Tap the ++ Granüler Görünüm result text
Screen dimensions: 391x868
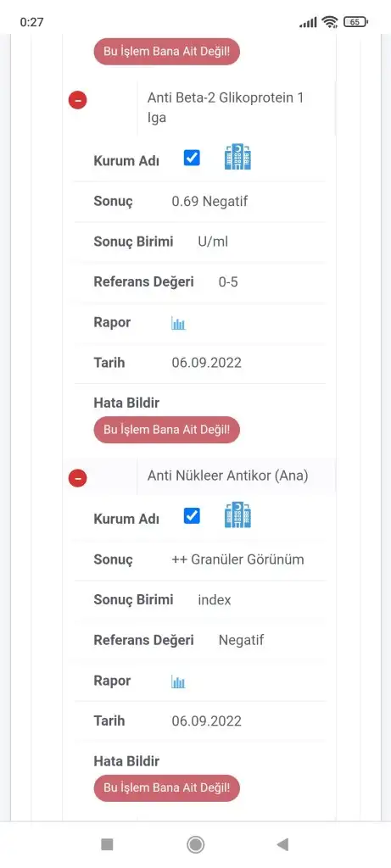pos(238,559)
